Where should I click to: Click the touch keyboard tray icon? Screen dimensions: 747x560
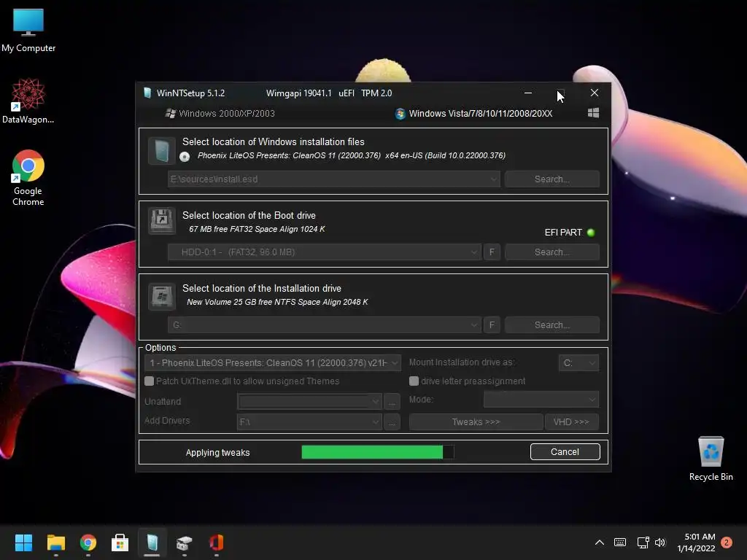[x=620, y=542]
